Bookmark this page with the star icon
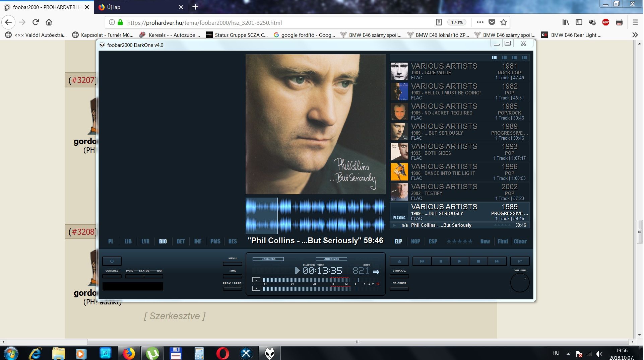Viewport: 644px width, 360px height. 503,22
